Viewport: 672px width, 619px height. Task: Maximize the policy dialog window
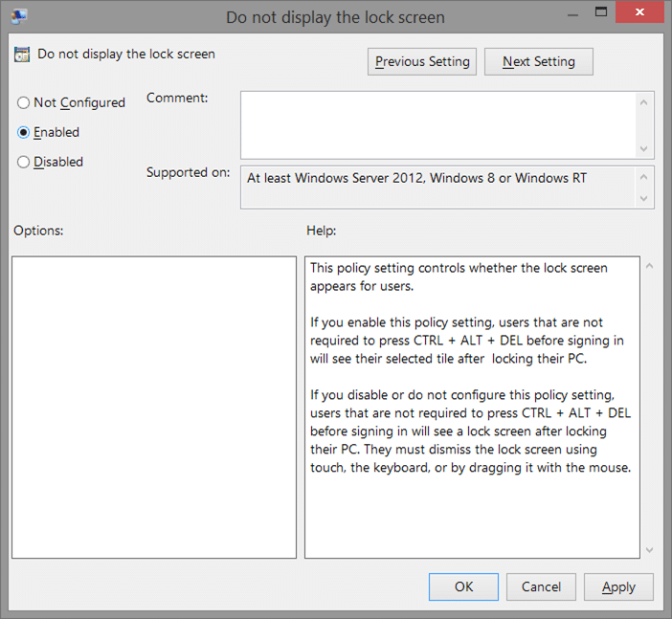click(x=601, y=12)
